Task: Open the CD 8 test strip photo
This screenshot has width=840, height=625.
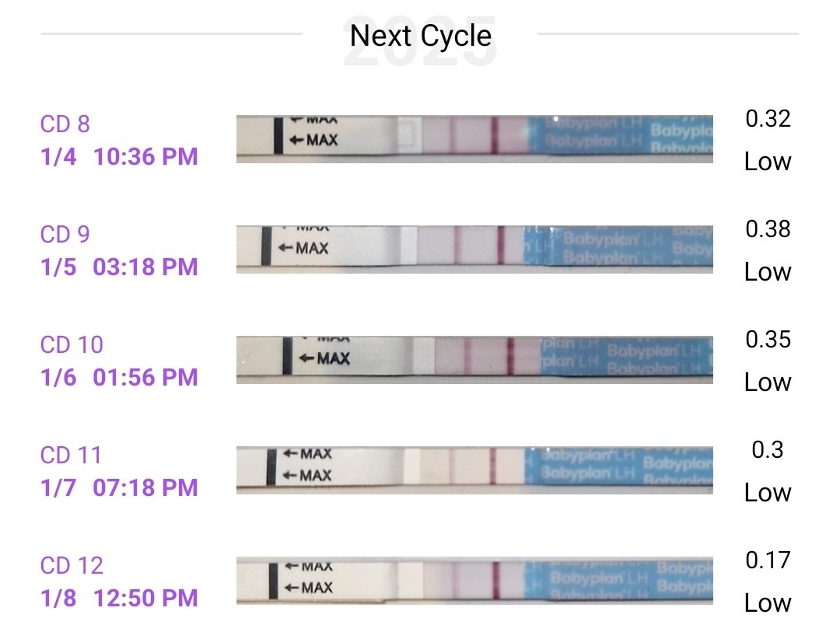Action: tap(474, 139)
